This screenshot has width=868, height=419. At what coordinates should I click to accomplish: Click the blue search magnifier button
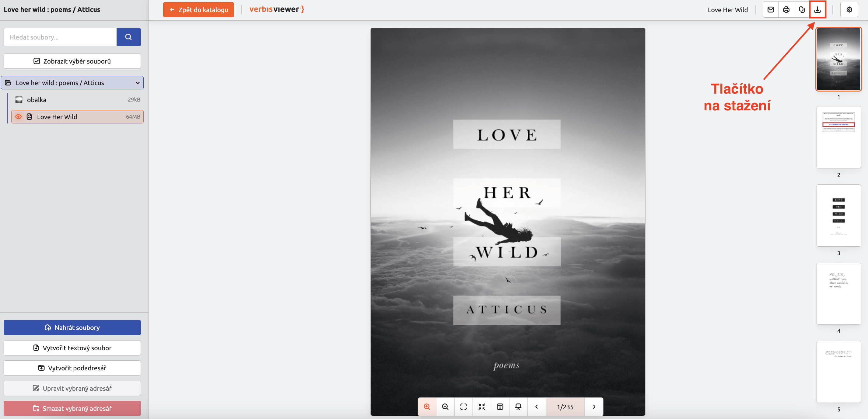tap(128, 37)
